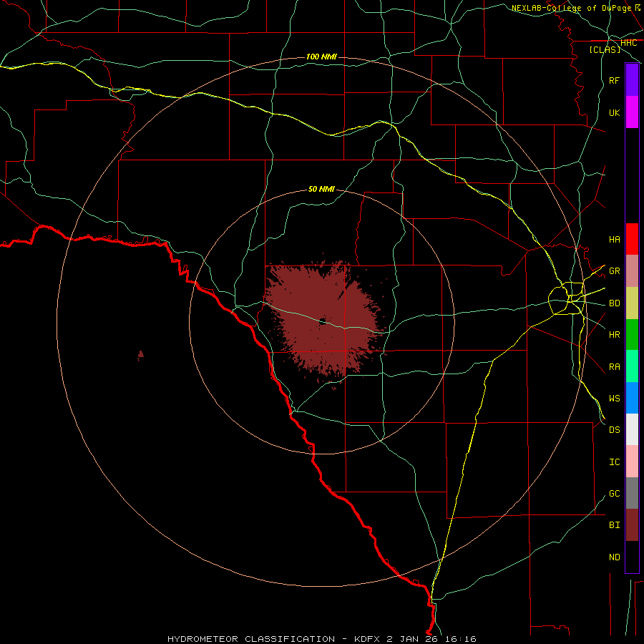Click the BD legend label

(x=614, y=303)
